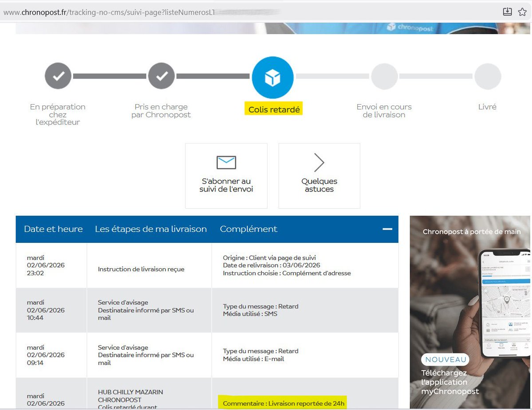Click the 'NOUVEAU' badge in the ad
The image size is (532, 410).
point(445,359)
